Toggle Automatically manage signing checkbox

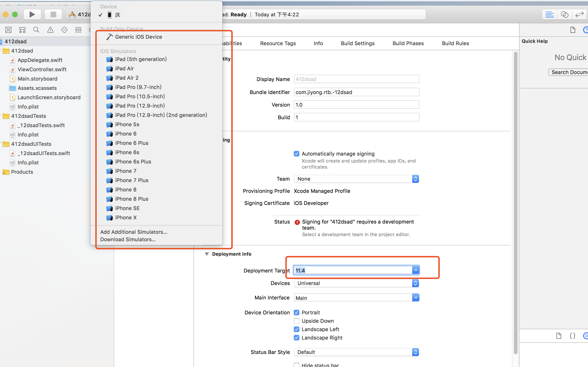[x=296, y=154]
